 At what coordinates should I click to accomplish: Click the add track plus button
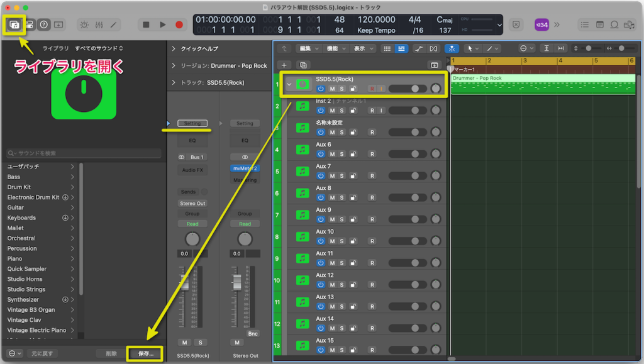[284, 65]
